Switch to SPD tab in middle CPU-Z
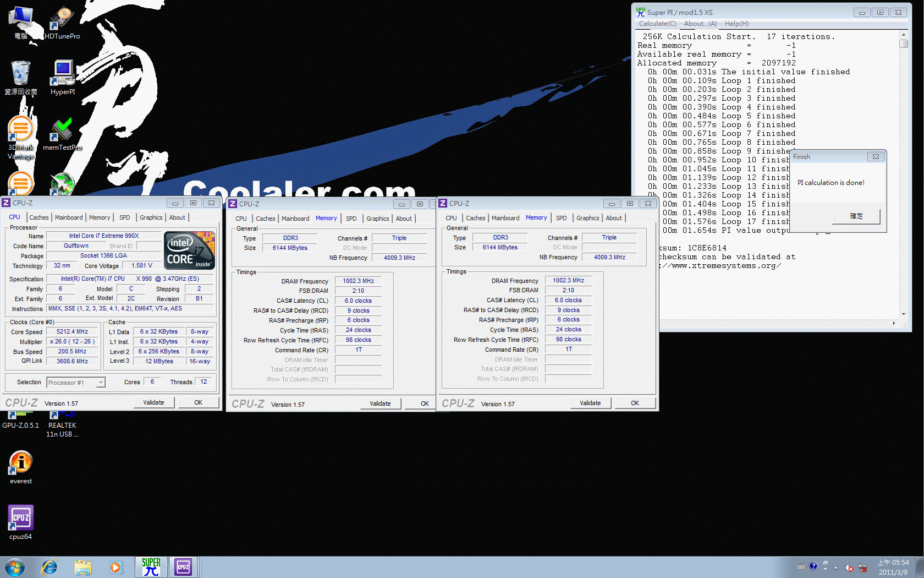The width and height of the screenshot is (924, 578). pyautogui.click(x=351, y=219)
